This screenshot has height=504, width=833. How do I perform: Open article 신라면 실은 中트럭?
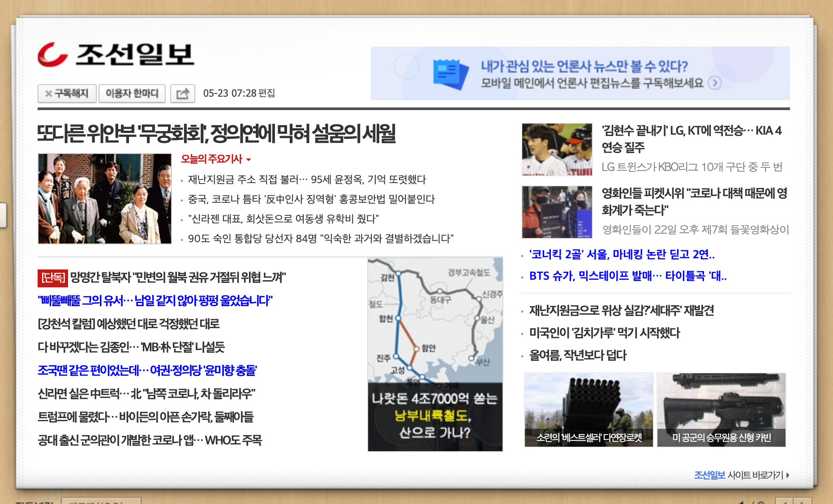pos(146,393)
